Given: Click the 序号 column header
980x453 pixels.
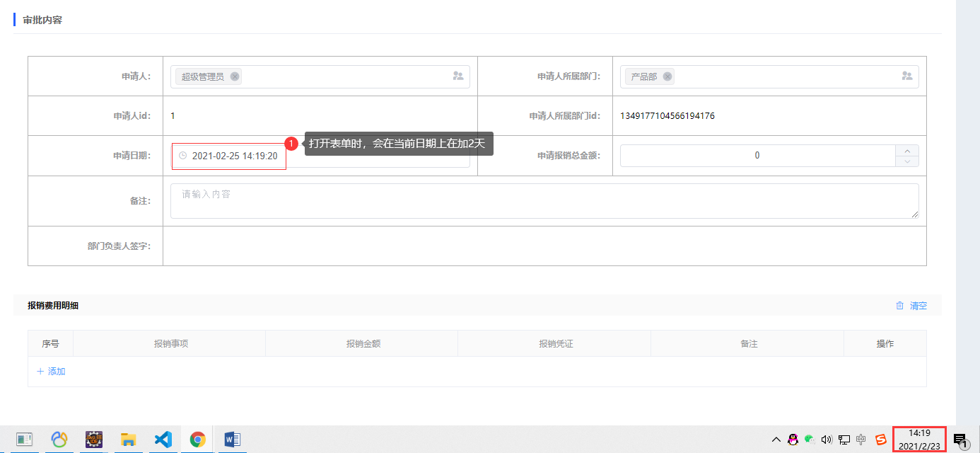Looking at the screenshot, I should 50,344.
